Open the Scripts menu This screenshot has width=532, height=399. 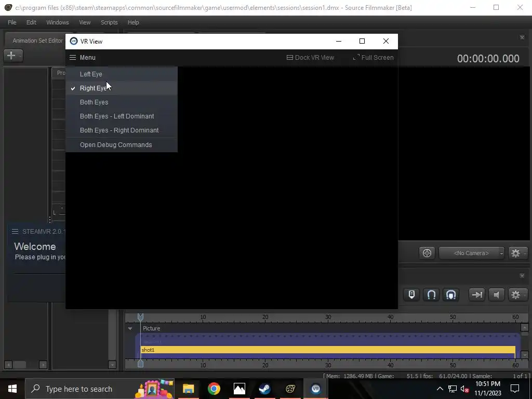click(109, 22)
